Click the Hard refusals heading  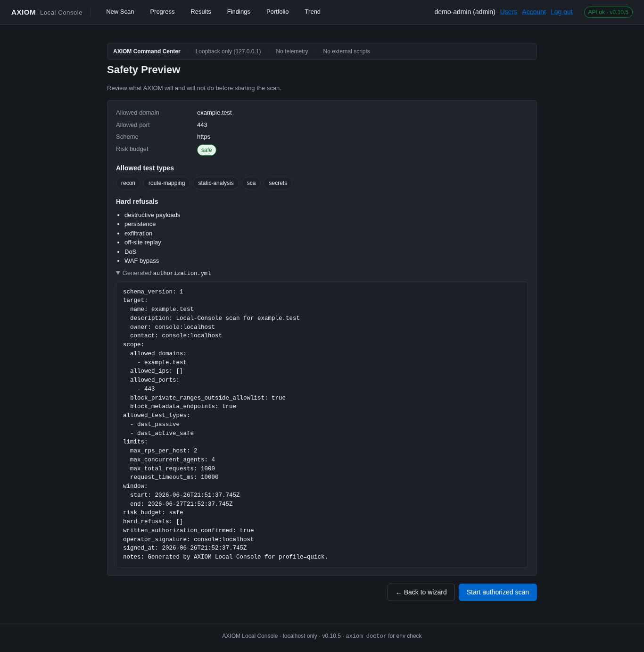(137, 201)
